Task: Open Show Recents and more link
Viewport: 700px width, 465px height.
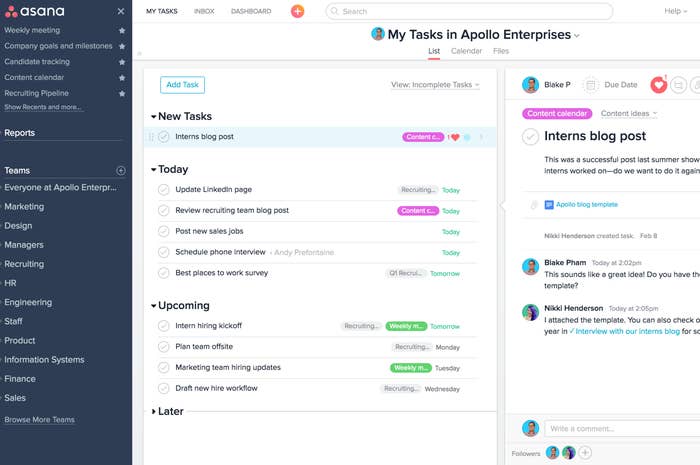Action: click(43, 107)
